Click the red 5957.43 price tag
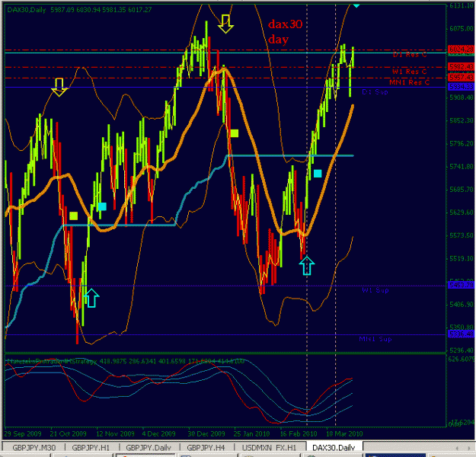 pos(462,78)
